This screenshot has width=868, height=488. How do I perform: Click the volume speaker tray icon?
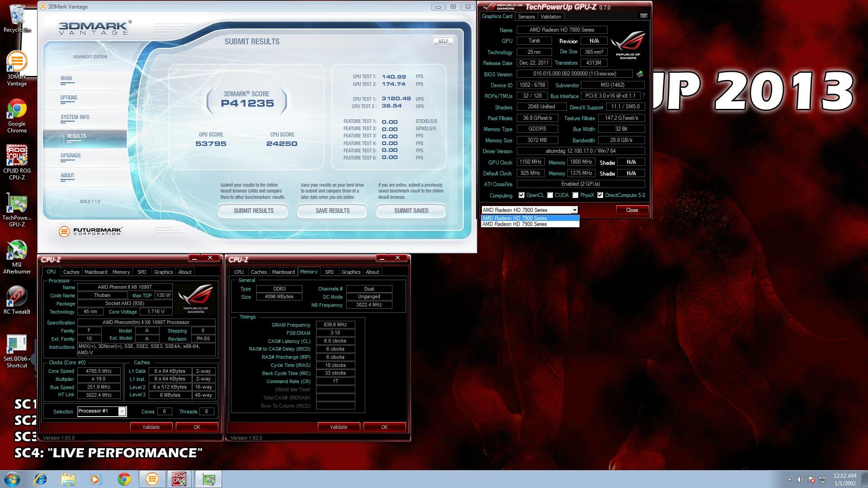(x=800, y=479)
